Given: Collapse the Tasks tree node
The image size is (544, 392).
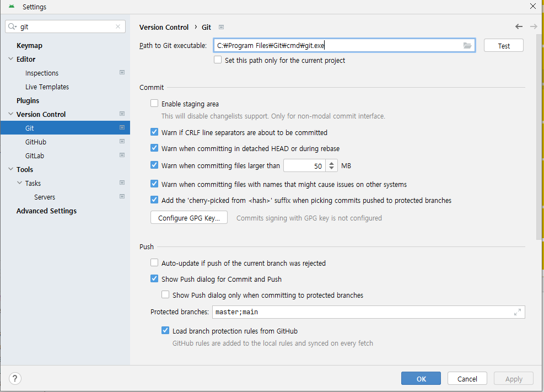Looking at the screenshot, I should pyautogui.click(x=20, y=183).
